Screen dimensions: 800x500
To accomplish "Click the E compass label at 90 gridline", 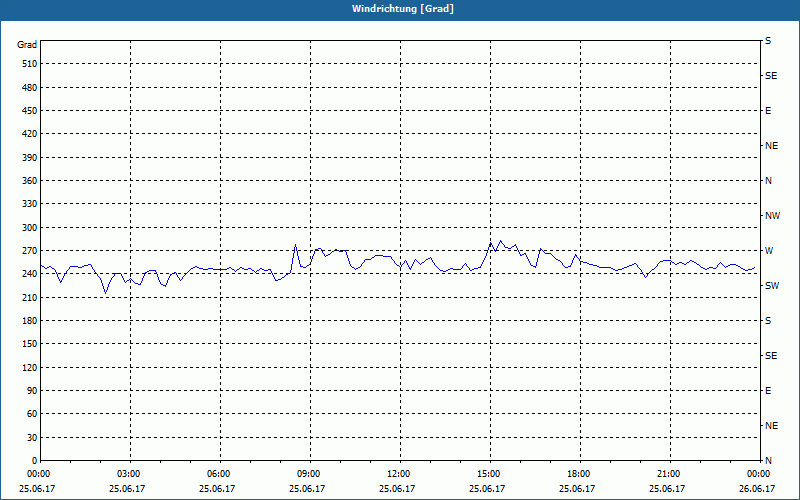I will click(768, 391).
